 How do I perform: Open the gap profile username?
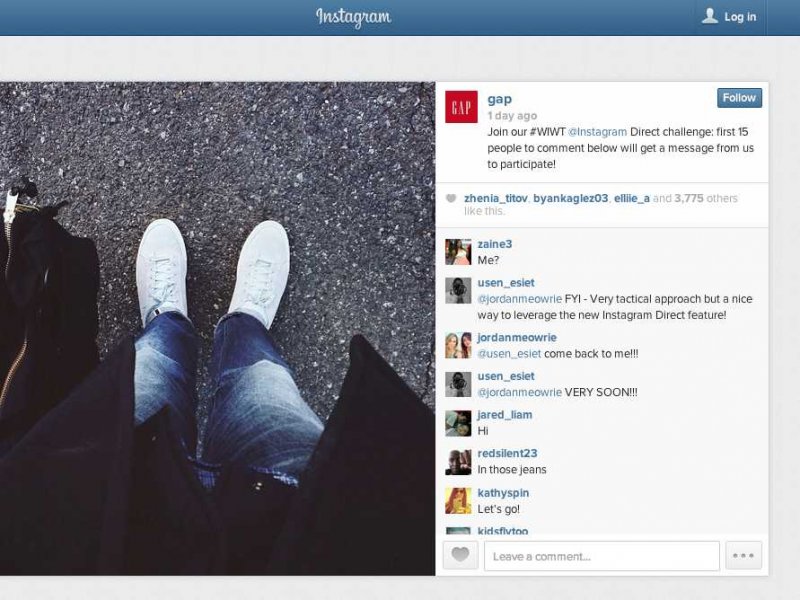click(x=499, y=99)
